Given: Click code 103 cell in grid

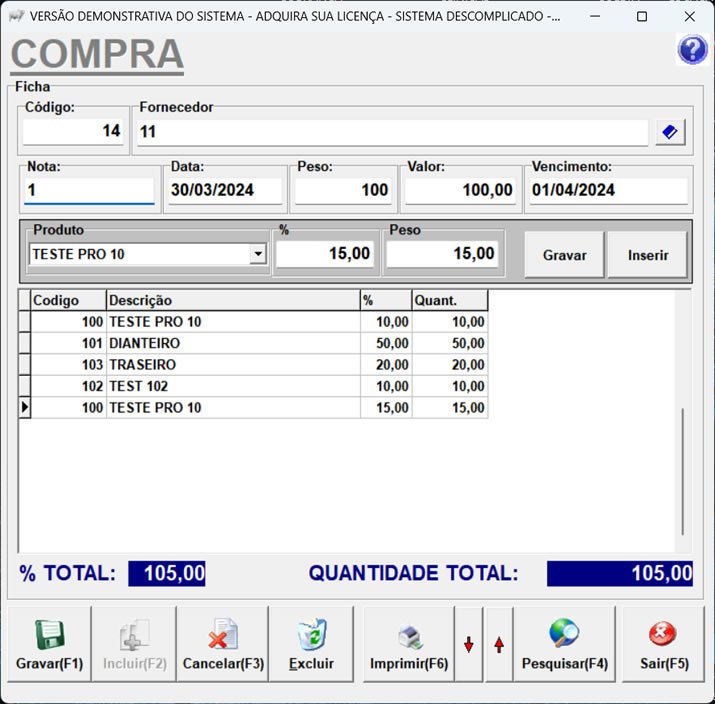Looking at the screenshot, I should (68, 365).
